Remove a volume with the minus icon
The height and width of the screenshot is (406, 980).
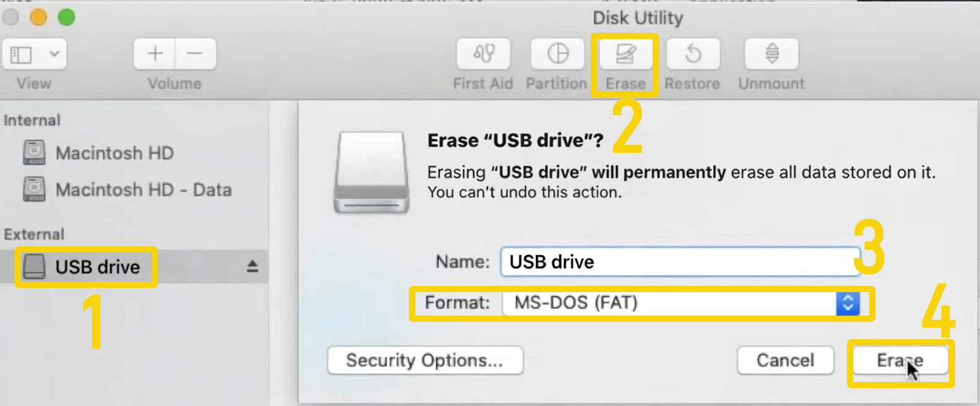[x=196, y=54]
